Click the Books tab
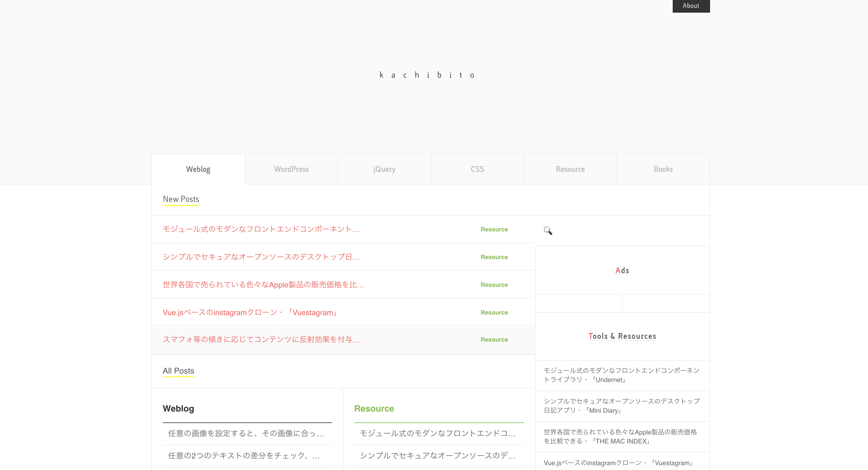Viewport: 868px width, 470px height. click(x=662, y=169)
